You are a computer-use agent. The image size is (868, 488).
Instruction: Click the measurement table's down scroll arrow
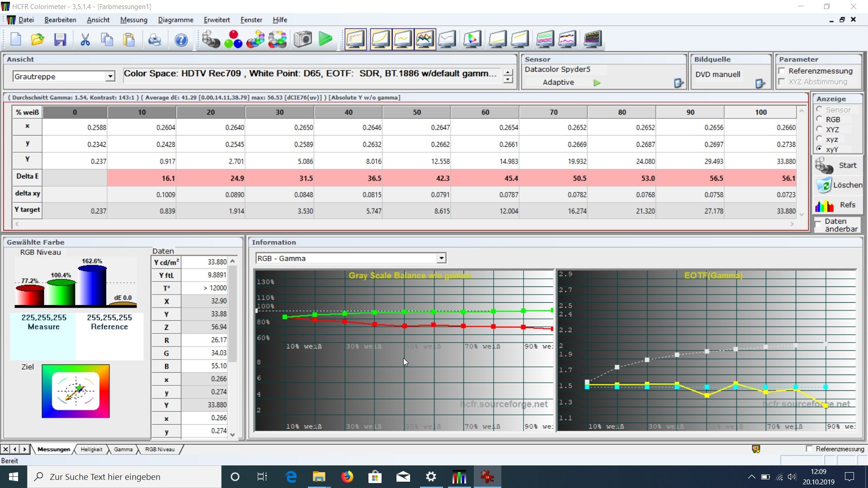802,215
